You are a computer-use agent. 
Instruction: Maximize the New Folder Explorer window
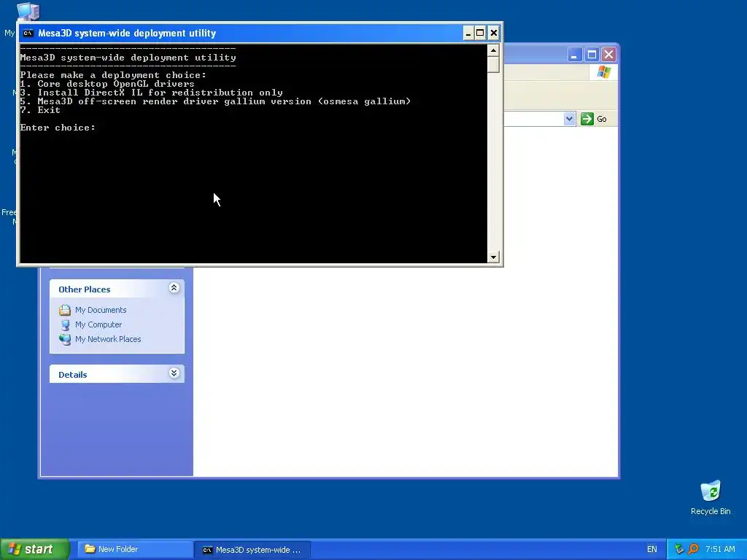(592, 55)
